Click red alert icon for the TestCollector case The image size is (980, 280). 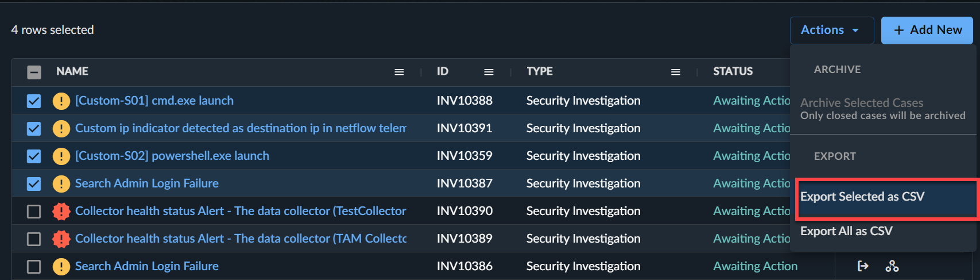pyautogui.click(x=61, y=211)
